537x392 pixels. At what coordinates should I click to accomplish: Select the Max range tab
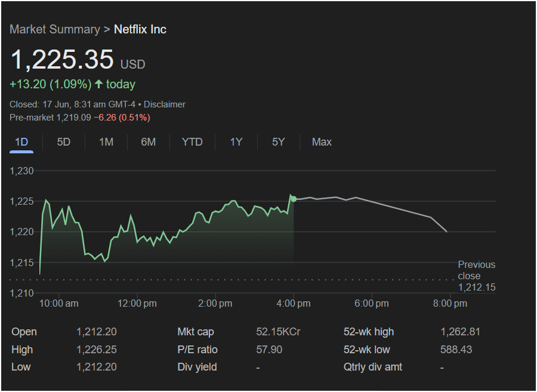322,142
